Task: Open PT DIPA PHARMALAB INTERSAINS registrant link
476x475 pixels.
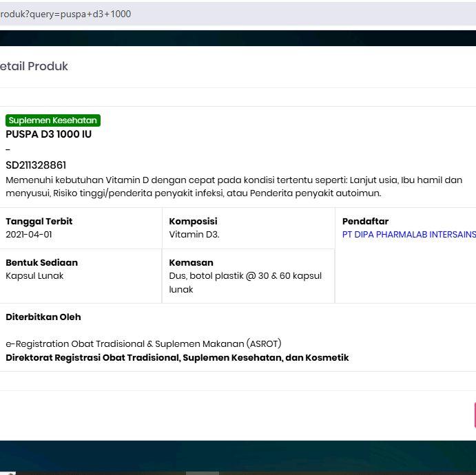Action: [409, 235]
